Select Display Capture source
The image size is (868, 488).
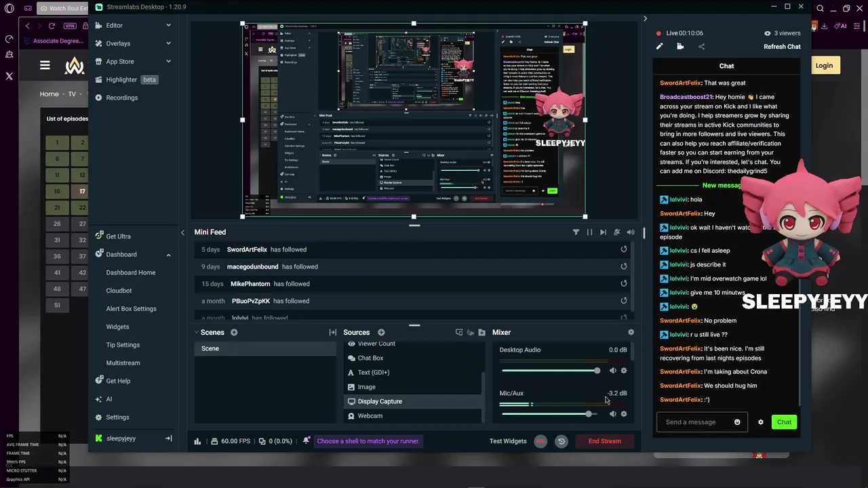412,401
